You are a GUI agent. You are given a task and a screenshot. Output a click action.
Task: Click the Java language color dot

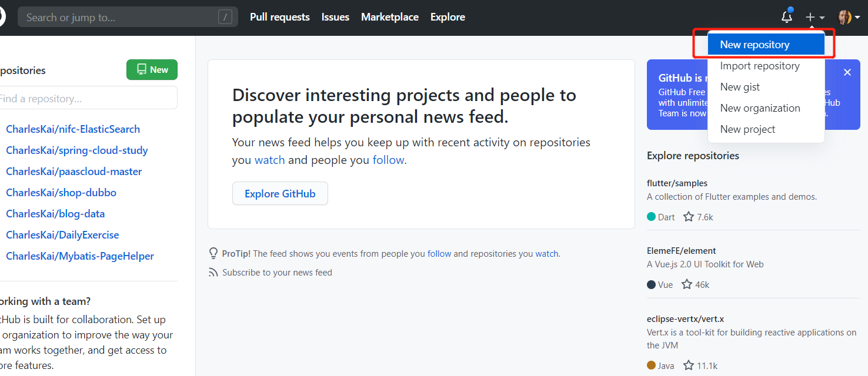pos(651,365)
